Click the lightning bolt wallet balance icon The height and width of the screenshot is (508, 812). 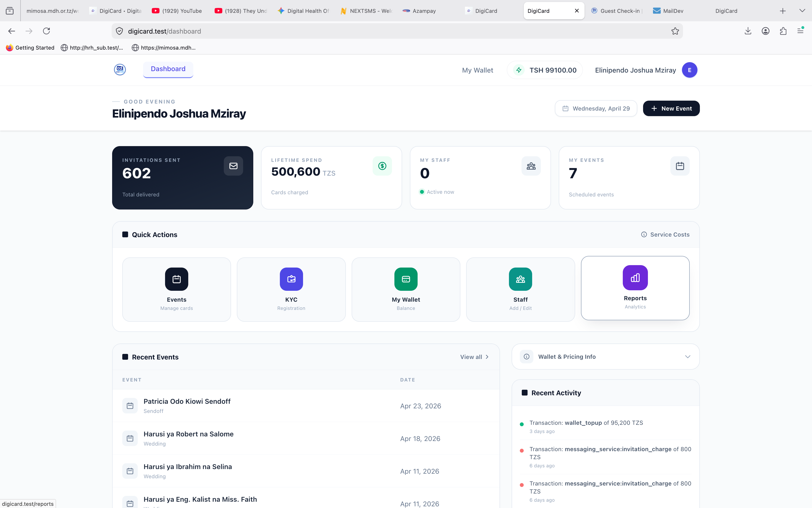(519, 70)
